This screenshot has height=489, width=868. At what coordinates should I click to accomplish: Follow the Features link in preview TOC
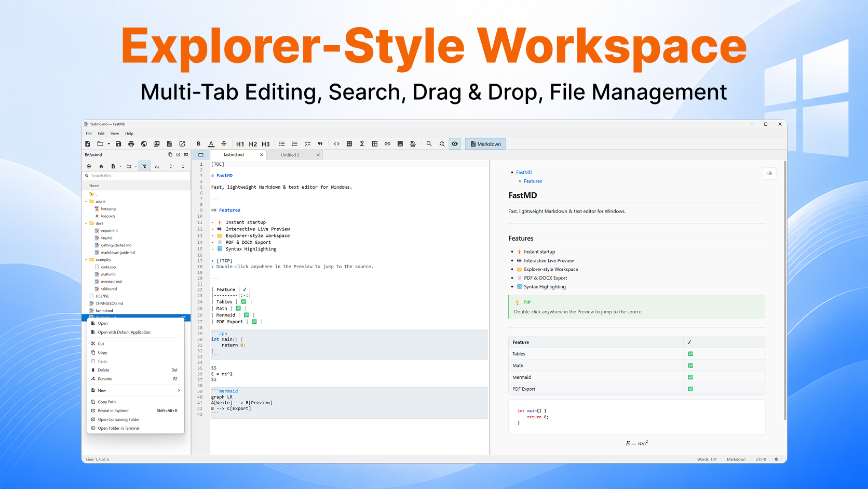tap(533, 181)
